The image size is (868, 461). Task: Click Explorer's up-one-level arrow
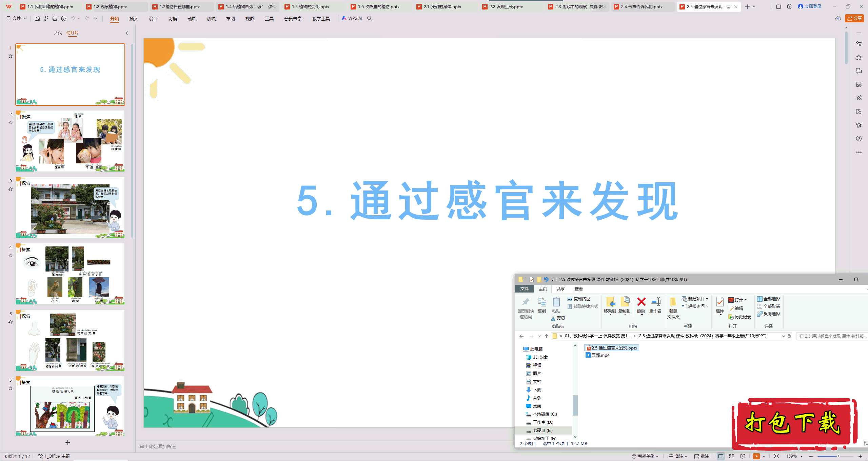point(546,336)
